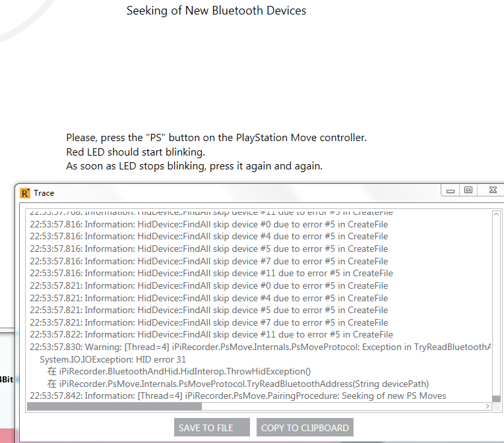Click 'As soon as LED stops blinking' line

pyautogui.click(x=194, y=166)
